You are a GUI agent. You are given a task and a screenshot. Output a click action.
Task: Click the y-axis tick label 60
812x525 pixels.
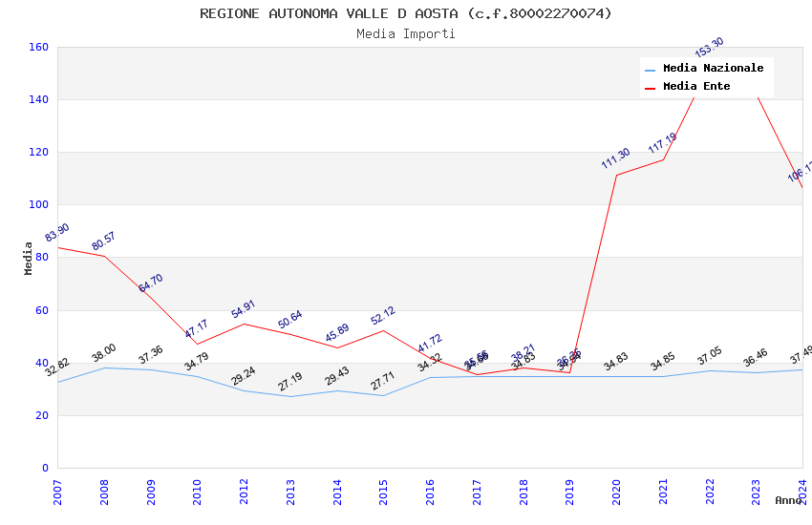coord(42,310)
